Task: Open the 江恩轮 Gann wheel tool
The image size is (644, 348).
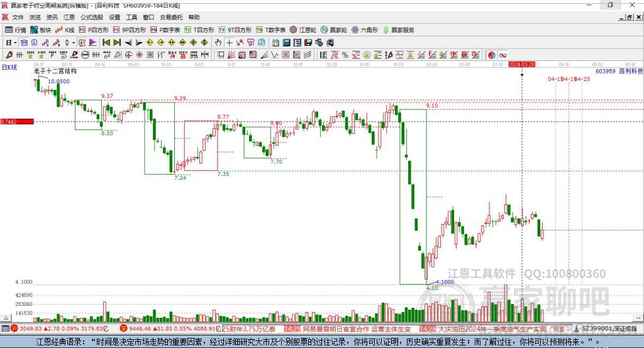Action: click(x=303, y=30)
